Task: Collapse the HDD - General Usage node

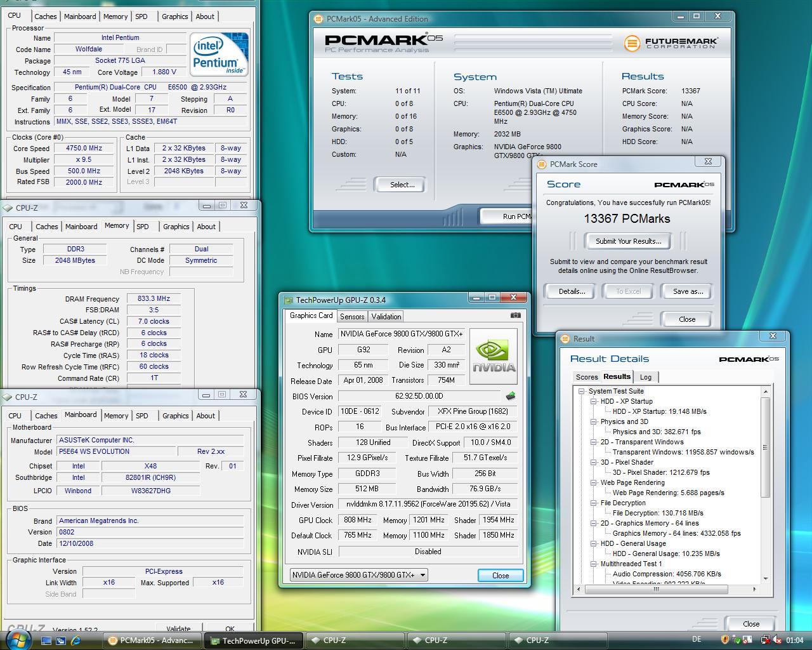Action: (594, 543)
